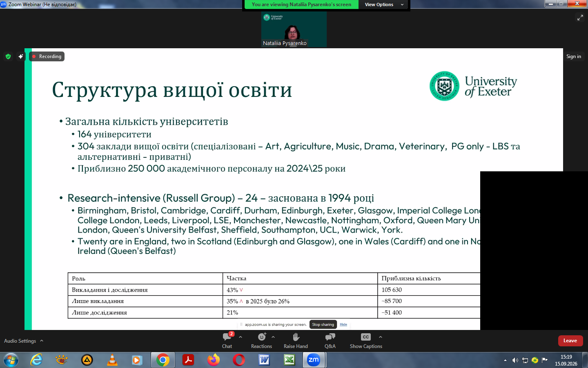Launch Firefox from the taskbar
The image size is (588, 368).
(213, 360)
